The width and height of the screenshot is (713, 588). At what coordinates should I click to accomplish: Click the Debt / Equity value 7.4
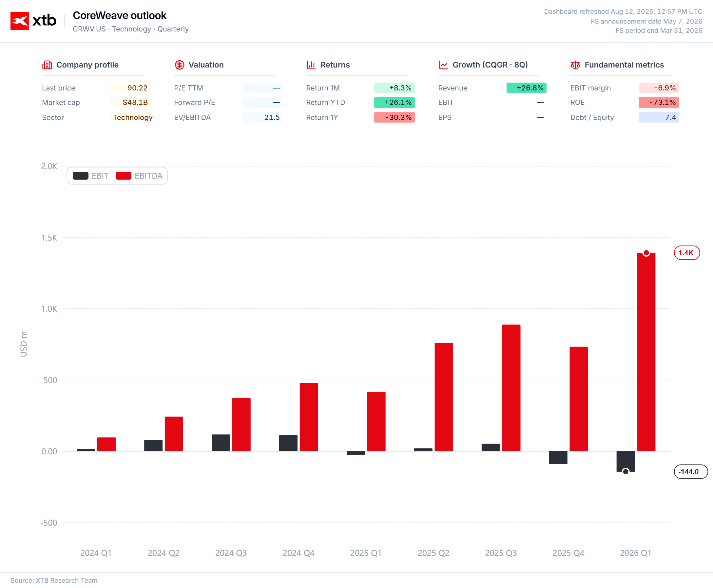coord(659,118)
